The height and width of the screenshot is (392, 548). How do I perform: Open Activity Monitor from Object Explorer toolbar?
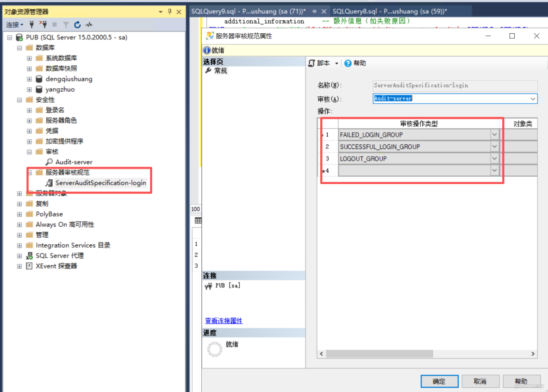pos(88,24)
